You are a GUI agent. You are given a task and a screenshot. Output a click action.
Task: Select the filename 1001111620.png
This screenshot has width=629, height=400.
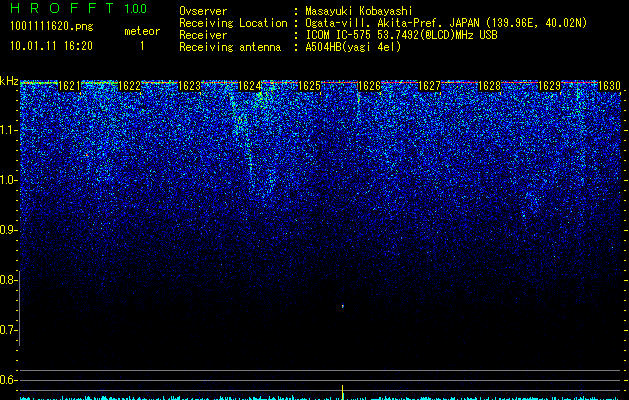tap(51, 26)
